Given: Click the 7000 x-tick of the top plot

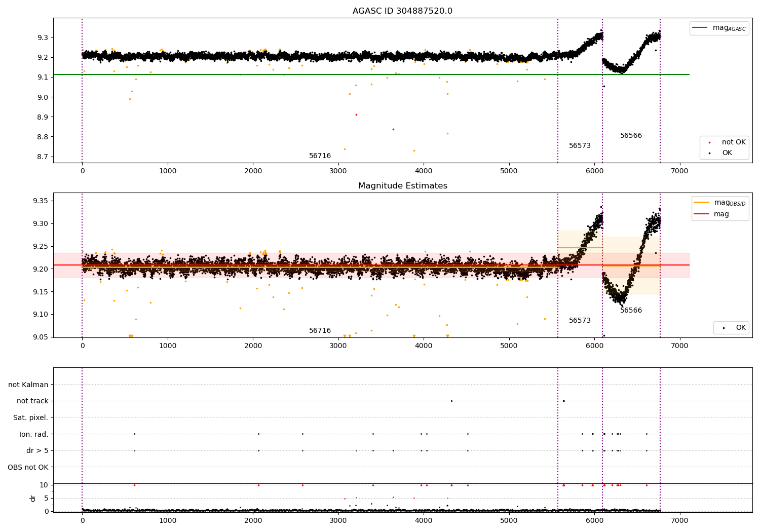Looking at the screenshot, I should click(x=679, y=171).
